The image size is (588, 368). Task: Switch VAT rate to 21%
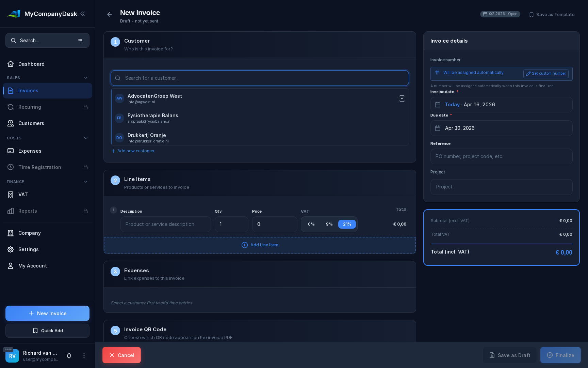[x=347, y=224]
